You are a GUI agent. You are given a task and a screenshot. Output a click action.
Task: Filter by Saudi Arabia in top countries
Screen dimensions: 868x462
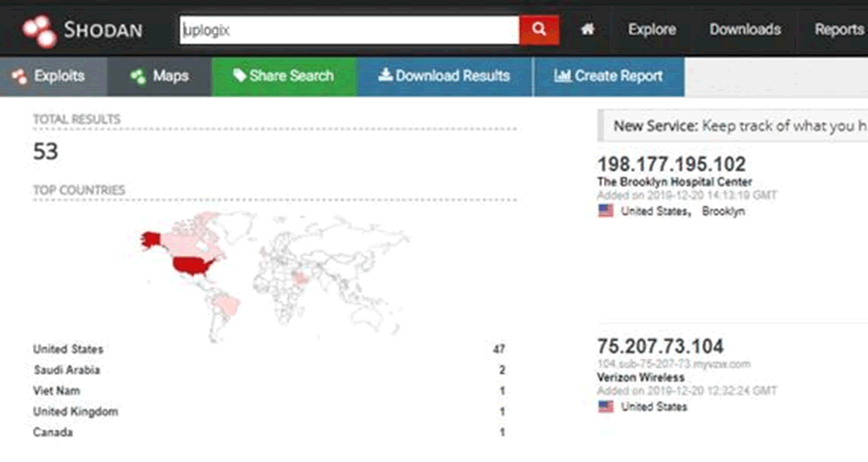tap(66, 370)
